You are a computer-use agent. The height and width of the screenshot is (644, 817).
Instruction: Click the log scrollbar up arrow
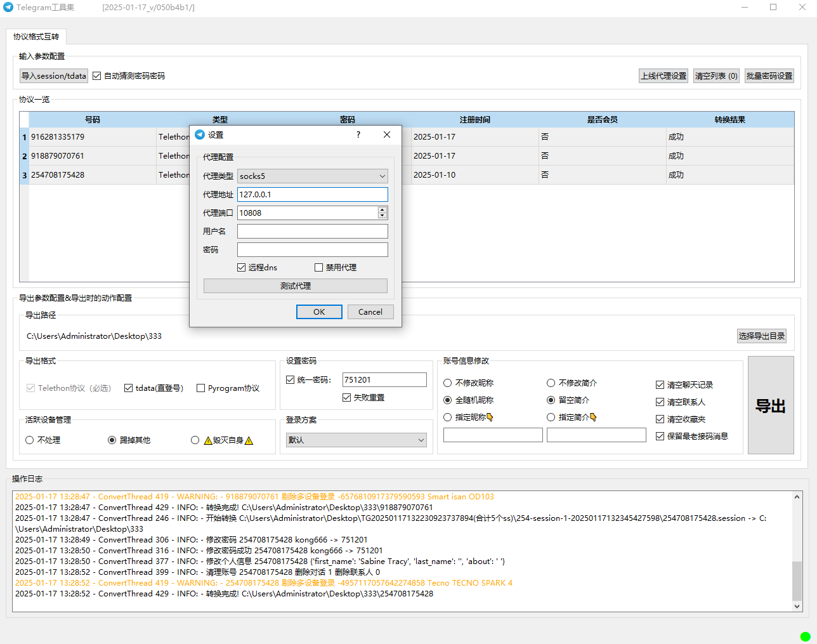coord(797,497)
